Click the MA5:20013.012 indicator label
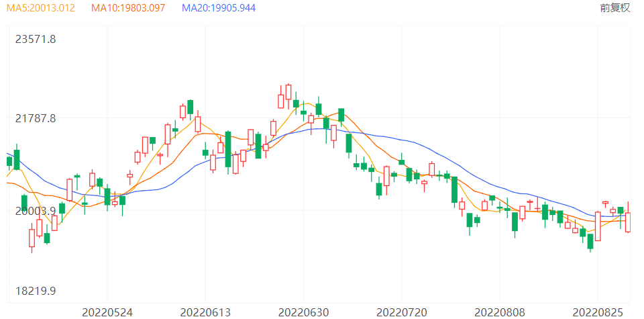This screenshot has width=644, height=319. point(40,7)
